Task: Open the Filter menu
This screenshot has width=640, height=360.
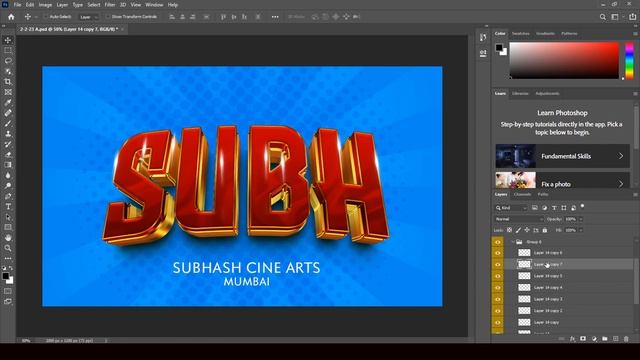Action: click(x=110, y=5)
